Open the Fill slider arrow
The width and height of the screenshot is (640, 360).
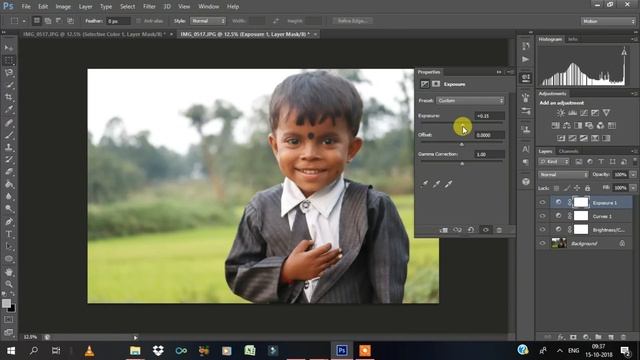point(633,188)
